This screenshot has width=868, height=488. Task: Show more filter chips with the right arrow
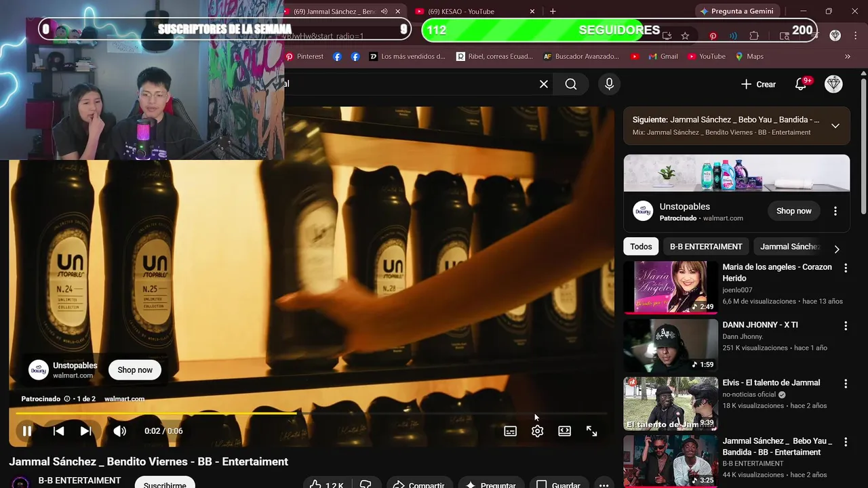coord(837,249)
